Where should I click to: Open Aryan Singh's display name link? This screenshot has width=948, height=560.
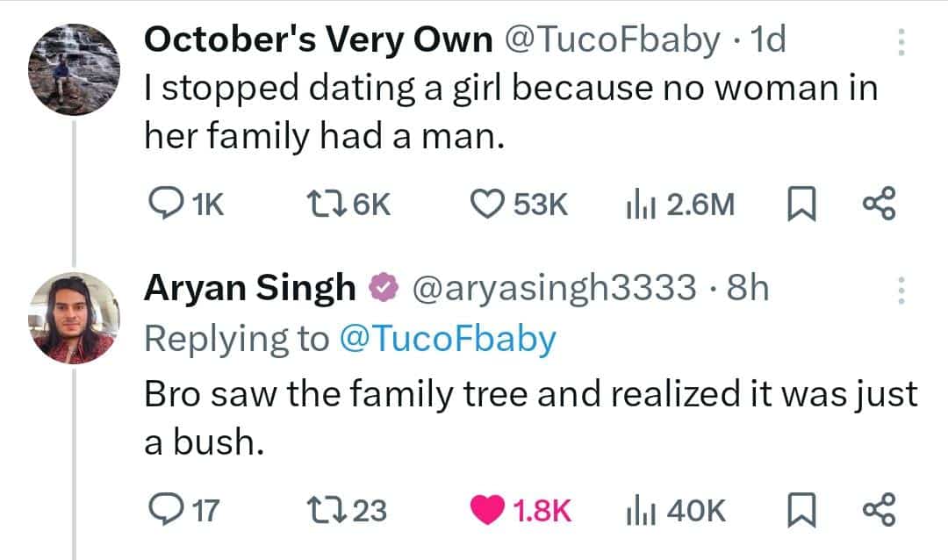pos(250,288)
